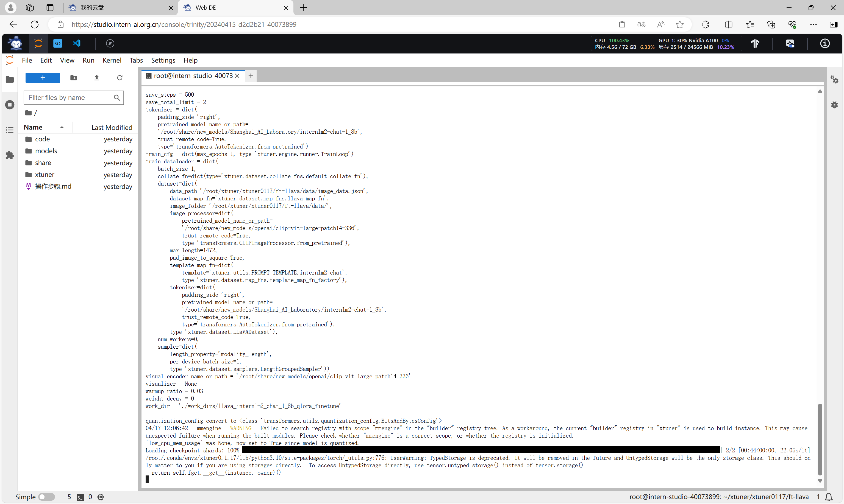The width and height of the screenshot is (844, 504).
Task: Click the CPU 100.43% usage readout
Action: coord(612,40)
